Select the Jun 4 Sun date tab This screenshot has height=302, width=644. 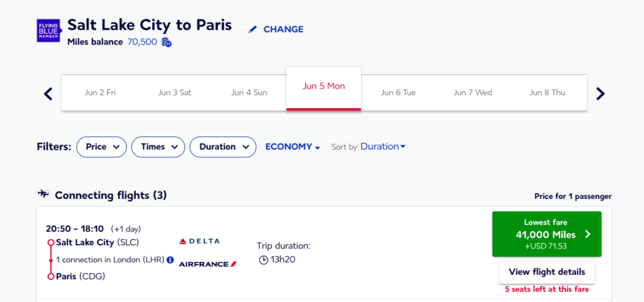point(249,92)
